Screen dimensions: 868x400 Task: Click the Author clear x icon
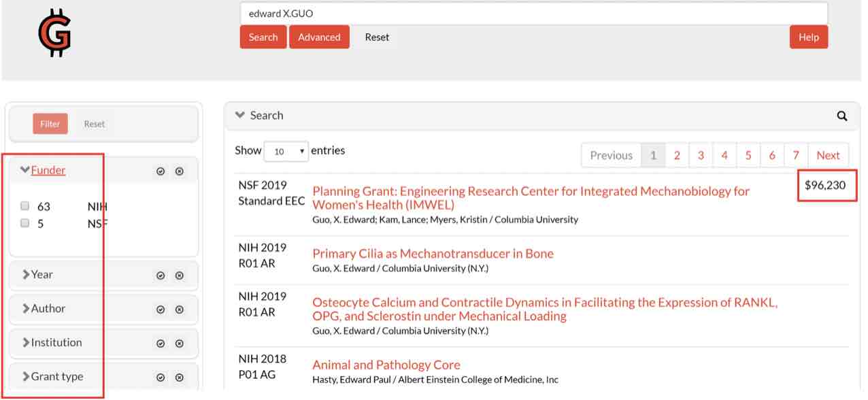point(180,310)
